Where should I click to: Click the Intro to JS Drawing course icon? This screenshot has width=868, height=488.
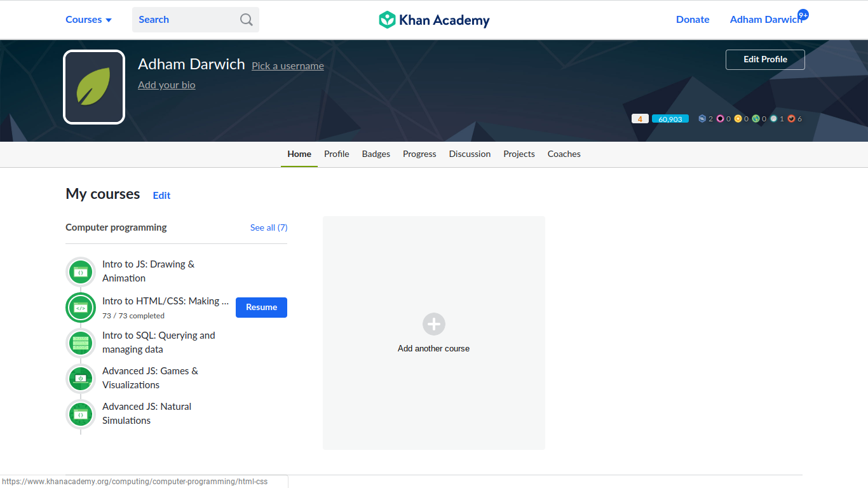coord(81,272)
